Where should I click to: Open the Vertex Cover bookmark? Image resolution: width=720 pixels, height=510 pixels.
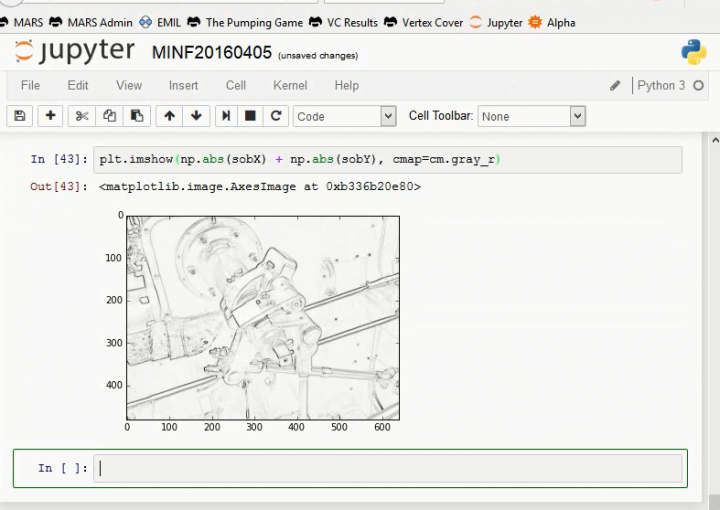point(424,22)
